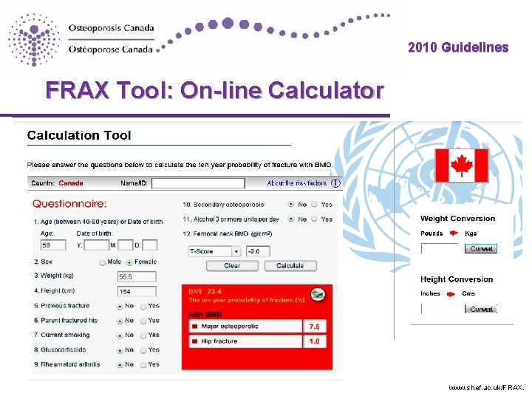Click the Clear button

[x=232, y=266]
